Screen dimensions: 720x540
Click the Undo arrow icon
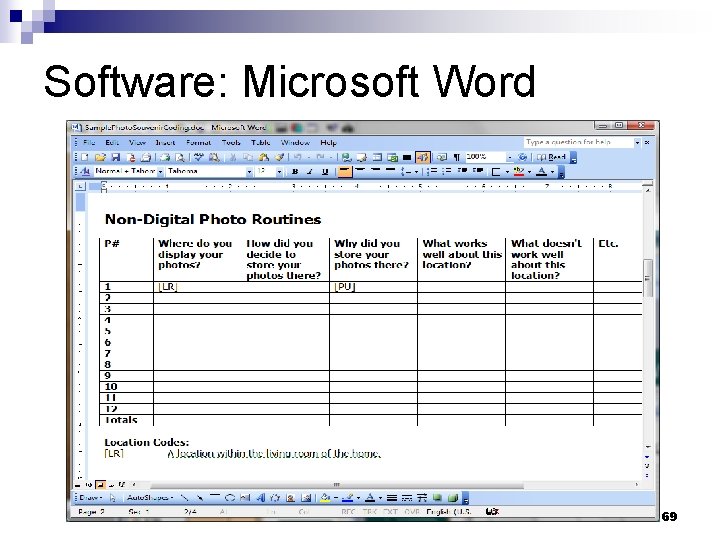click(298, 158)
